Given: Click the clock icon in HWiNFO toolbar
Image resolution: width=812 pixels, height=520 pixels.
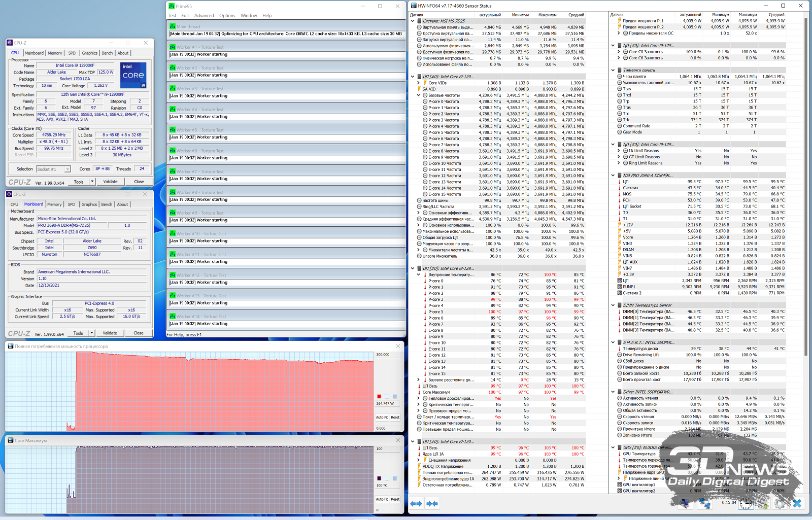Looking at the screenshot, I should point(746,503).
